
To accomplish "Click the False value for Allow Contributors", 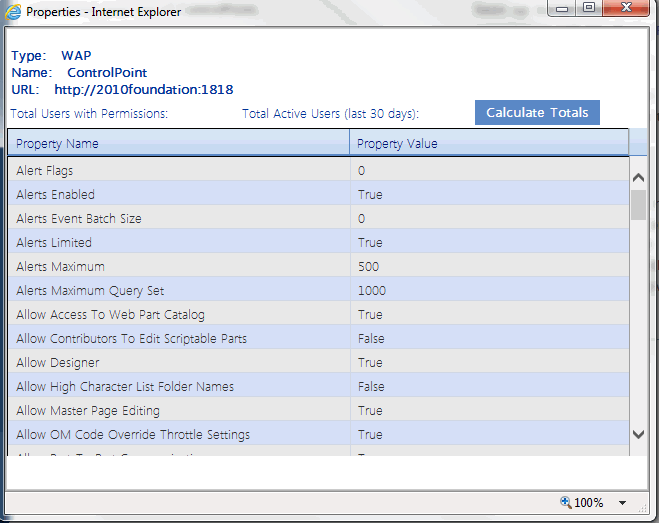I will tap(371, 338).
